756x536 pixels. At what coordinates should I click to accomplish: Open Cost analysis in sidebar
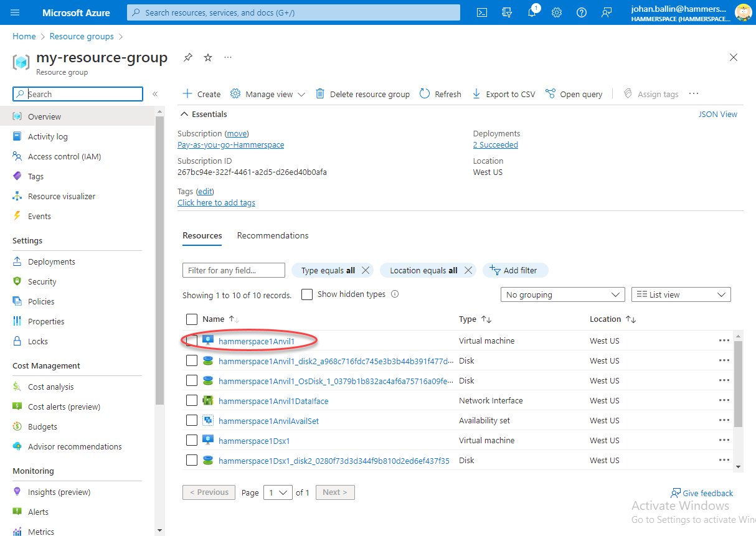(50, 387)
